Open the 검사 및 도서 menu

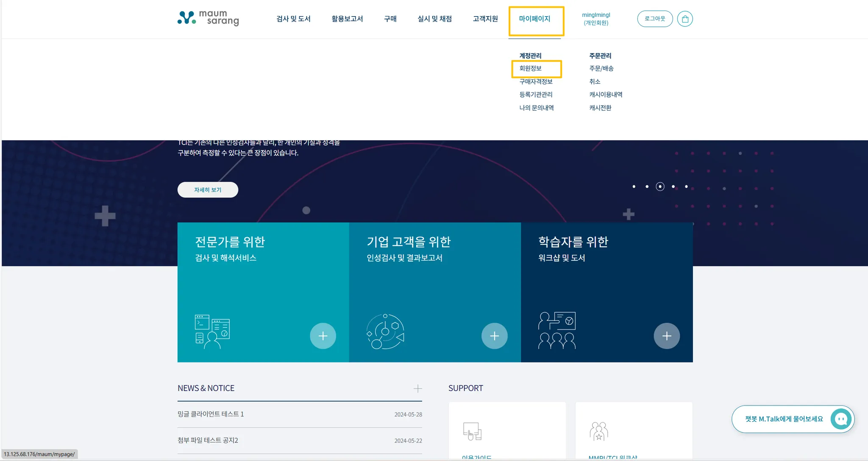coord(293,19)
